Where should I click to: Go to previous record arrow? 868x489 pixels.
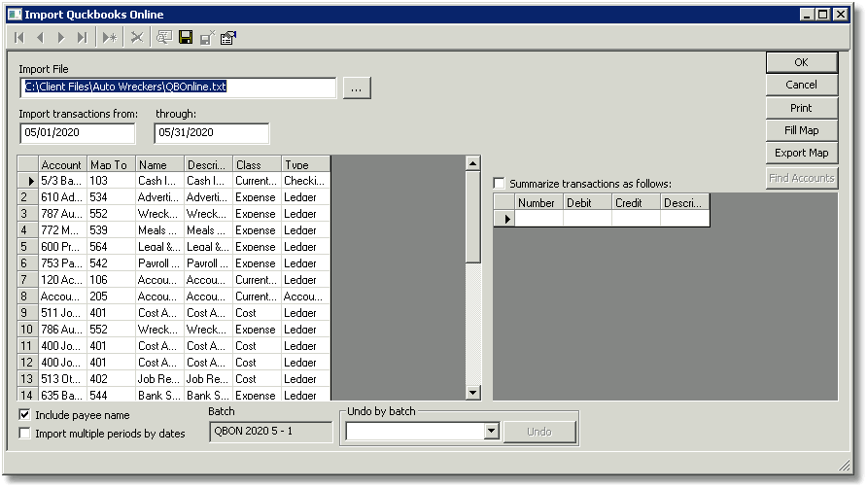[x=40, y=38]
